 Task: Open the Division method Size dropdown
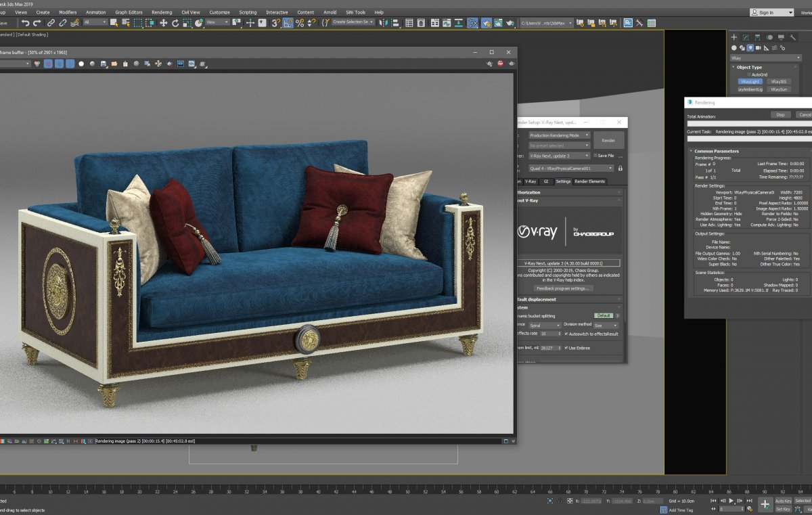coord(606,326)
